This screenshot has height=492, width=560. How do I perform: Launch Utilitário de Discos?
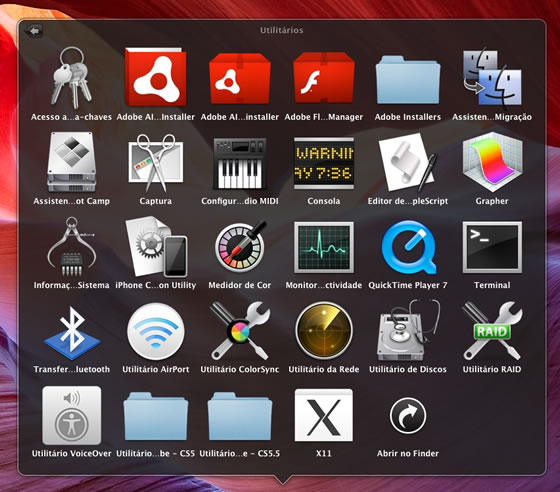pyautogui.click(x=408, y=331)
